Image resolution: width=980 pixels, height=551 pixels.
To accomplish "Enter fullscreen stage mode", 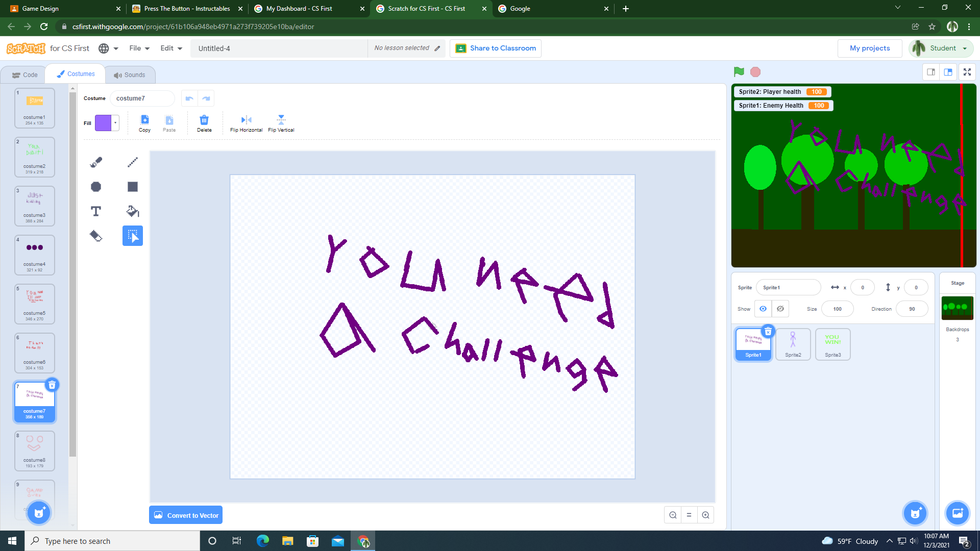I will pyautogui.click(x=967, y=71).
